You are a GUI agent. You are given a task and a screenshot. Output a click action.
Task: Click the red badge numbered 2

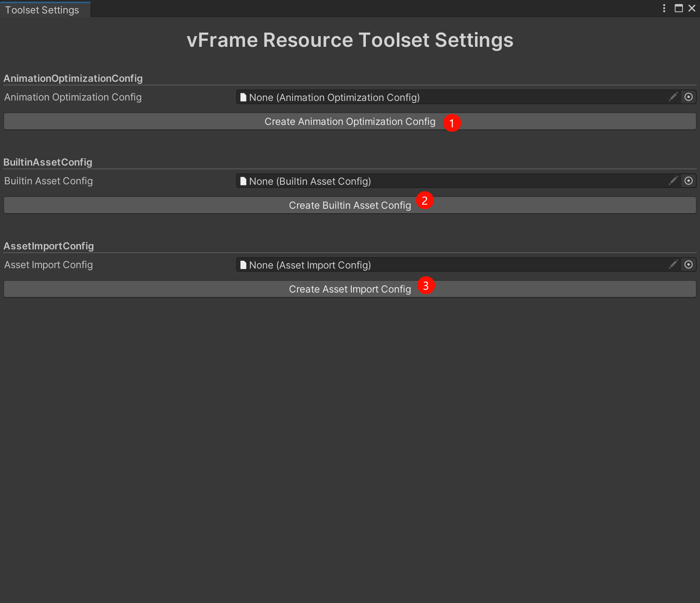click(424, 201)
